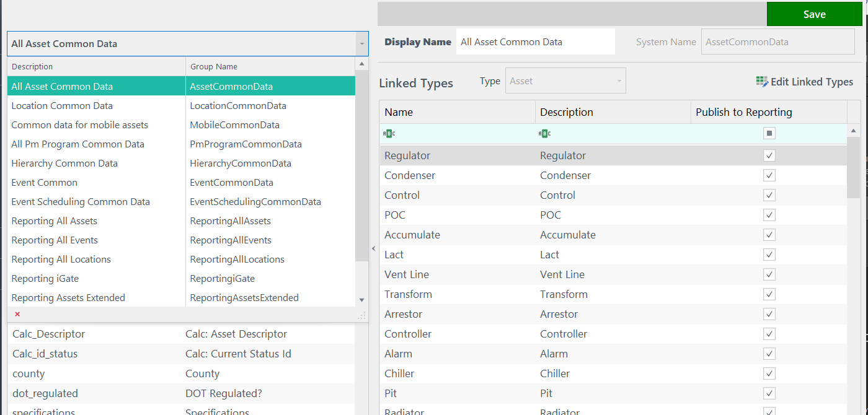Click the dropdown list resize grip icon
The width and height of the screenshot is (868, 415).
(x=362, y=315)
